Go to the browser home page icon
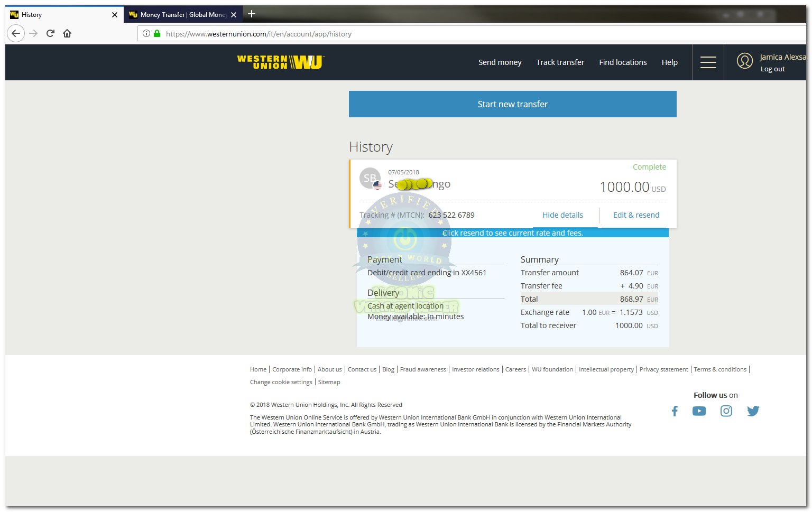Screen dimensions: 812x512 pyautogui.click(x=67, y=33)
